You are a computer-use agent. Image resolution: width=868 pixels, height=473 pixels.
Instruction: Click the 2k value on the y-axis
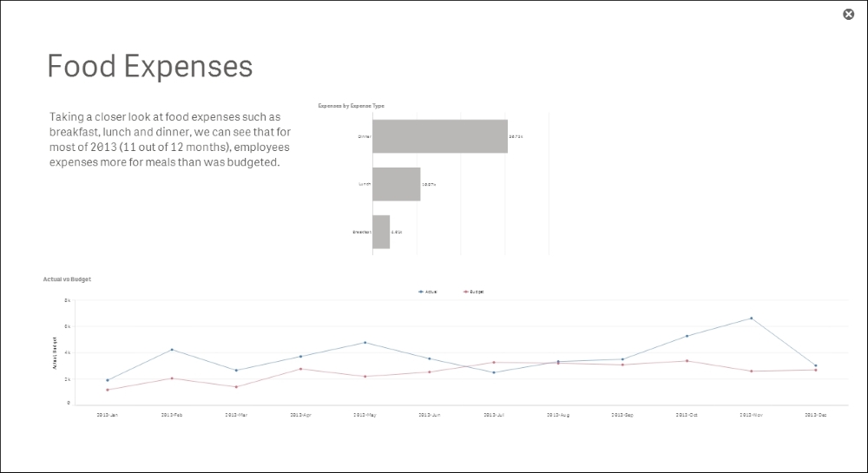(68, 379)
